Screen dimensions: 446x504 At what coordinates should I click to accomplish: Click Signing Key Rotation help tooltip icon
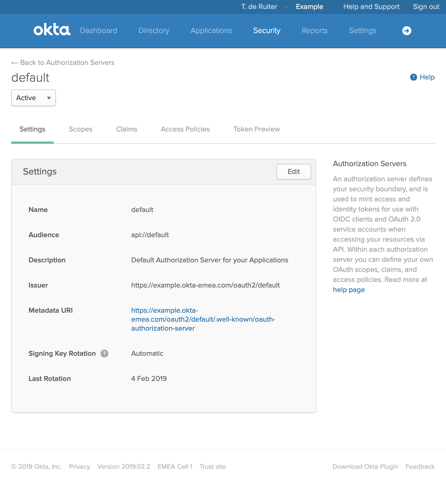click(x=104, y=354)
